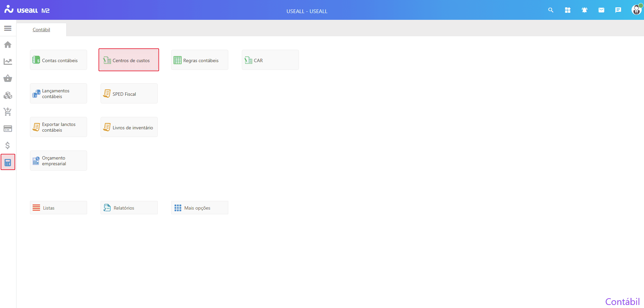
Task: Open the notifications bell icon
Action: tap(584, 10)
